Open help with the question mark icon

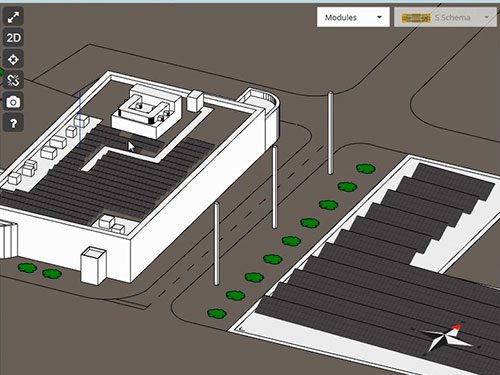(x=13, y=124)
